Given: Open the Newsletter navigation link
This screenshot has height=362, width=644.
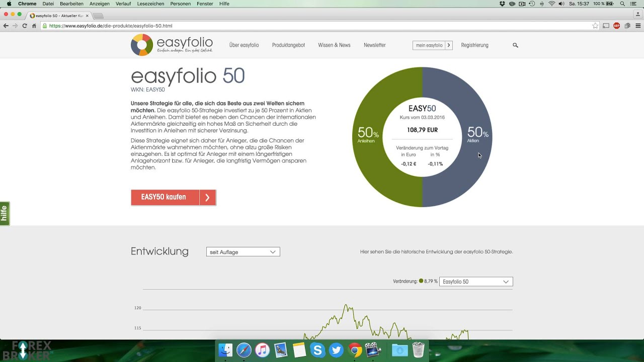Looking at the screenshot, I should point(375,45).
